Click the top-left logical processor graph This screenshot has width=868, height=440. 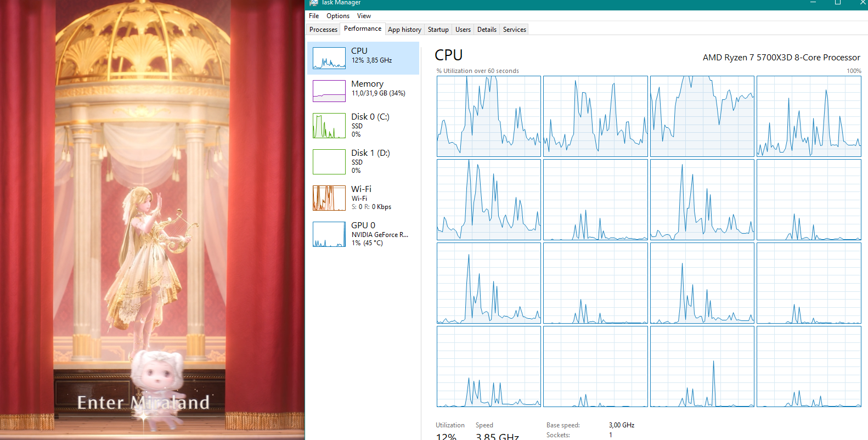[x=489, y=116]
